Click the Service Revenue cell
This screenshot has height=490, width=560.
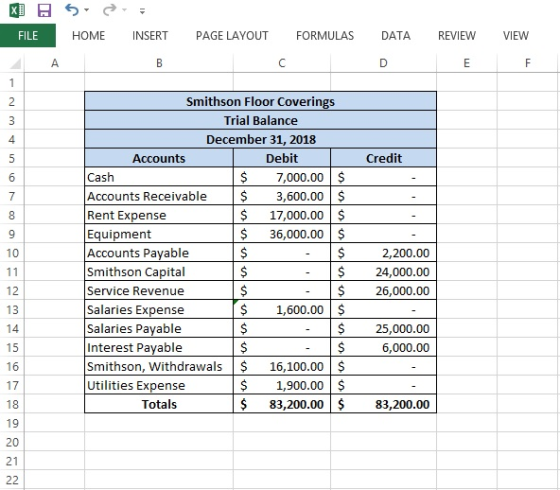point(159,291)
